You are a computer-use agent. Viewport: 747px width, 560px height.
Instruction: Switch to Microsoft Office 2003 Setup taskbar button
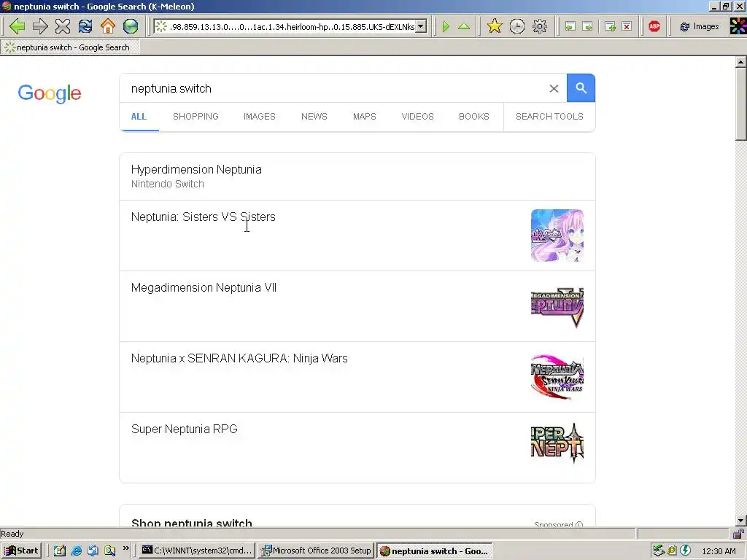[x=315, y=551]
